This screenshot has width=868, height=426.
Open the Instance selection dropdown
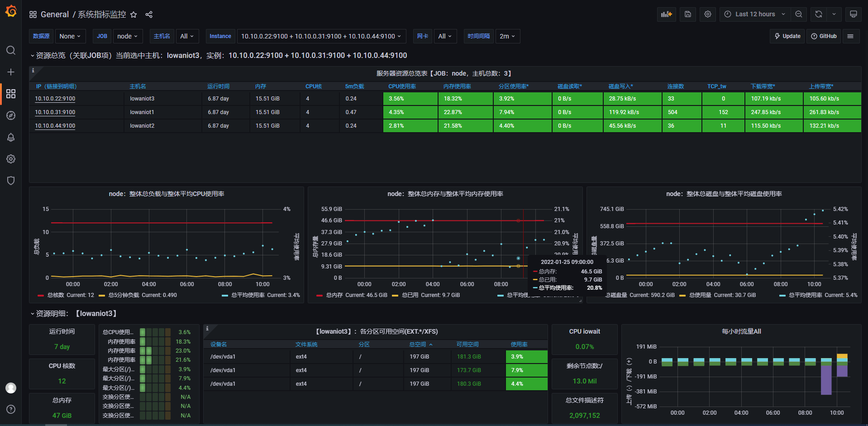click(x=321, y=36)
